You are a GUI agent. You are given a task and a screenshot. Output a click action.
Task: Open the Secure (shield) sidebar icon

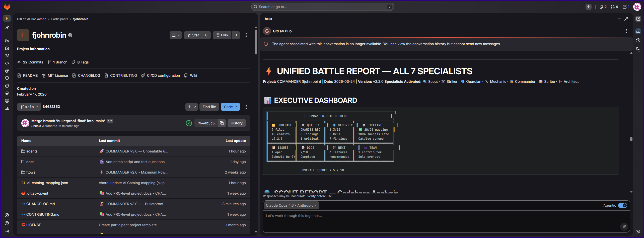(7, 78)
